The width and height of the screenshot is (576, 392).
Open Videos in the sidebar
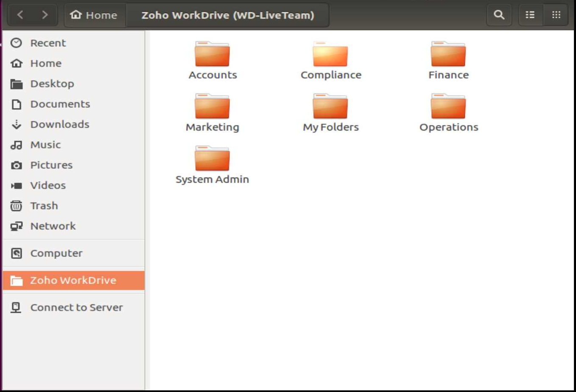74,185
